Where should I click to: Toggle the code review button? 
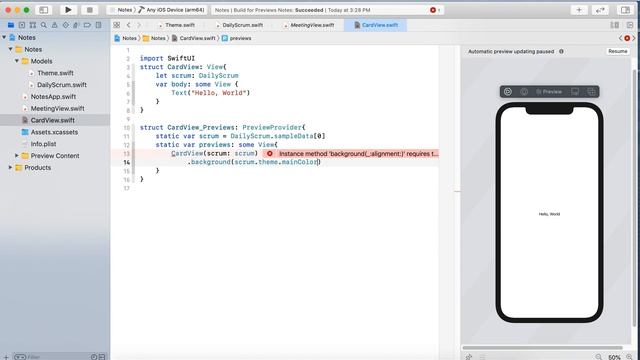[x=600, y=10]
